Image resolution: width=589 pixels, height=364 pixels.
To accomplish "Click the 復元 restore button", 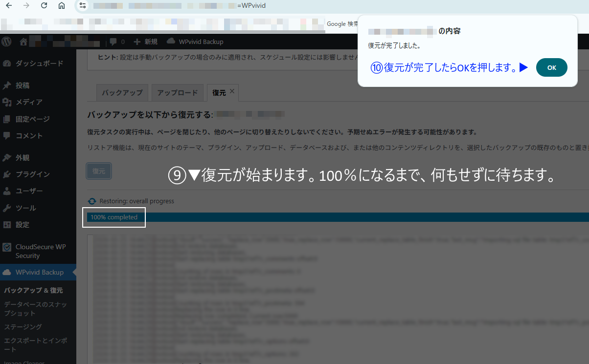I will coord(99,171).
